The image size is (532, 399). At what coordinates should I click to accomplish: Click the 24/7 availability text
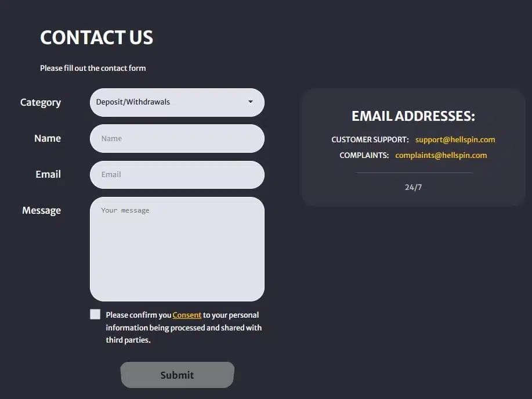413,187
